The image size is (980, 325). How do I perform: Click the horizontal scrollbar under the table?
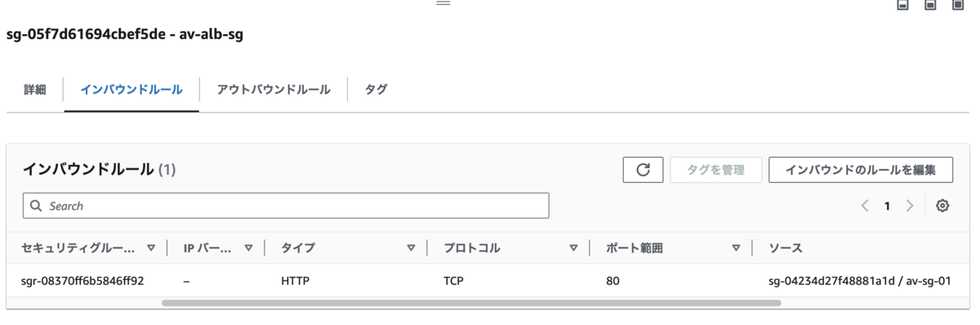(x=471, y=303)
